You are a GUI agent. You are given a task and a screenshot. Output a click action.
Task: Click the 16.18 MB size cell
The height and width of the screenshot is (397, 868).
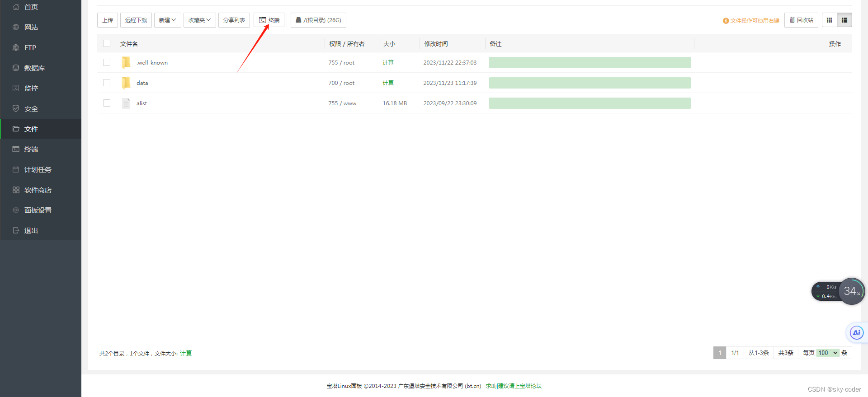click(395, 103)
